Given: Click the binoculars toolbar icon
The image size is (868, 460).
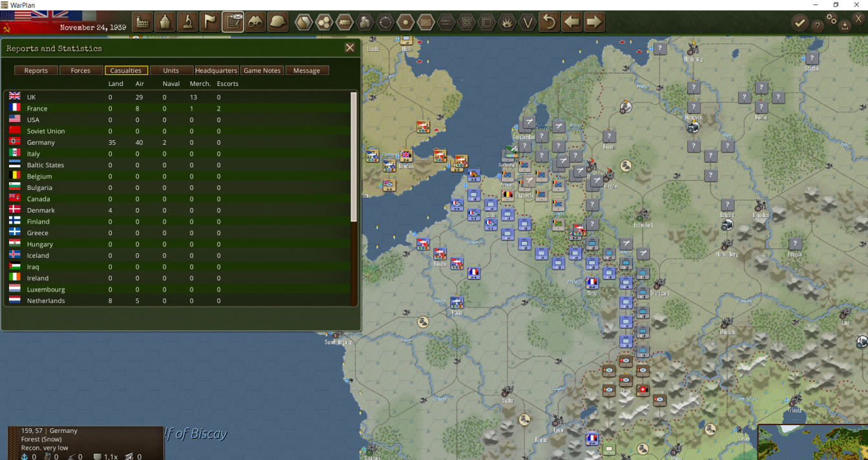Looking at the screenshot, I should click(x=255, y=23).
